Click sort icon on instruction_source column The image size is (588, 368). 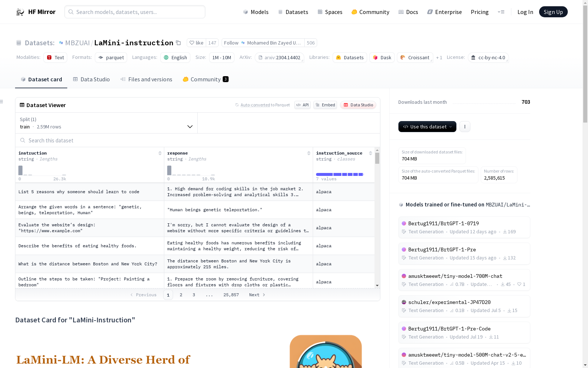[370, 153]
